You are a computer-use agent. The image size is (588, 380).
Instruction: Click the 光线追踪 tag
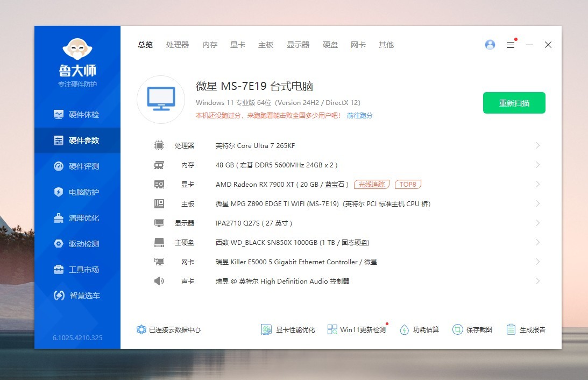pyautogui.click(x=372, y=184)
